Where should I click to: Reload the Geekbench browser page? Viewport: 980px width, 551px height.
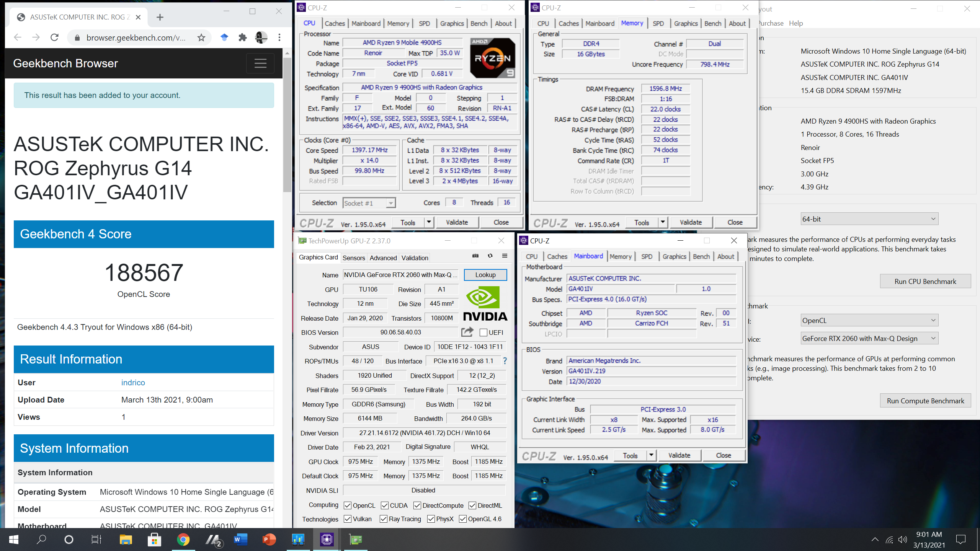[x=54, y=37]
